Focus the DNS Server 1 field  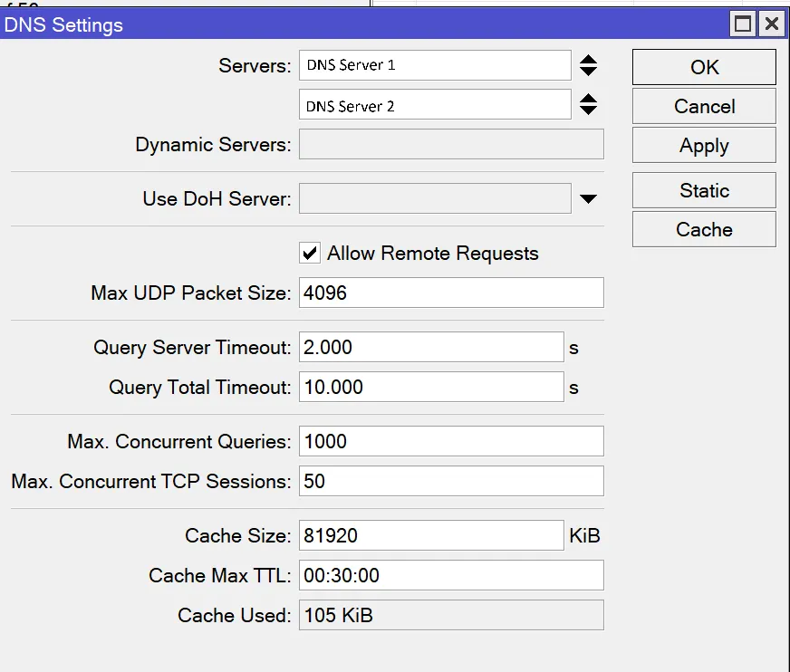click(435, 65)
